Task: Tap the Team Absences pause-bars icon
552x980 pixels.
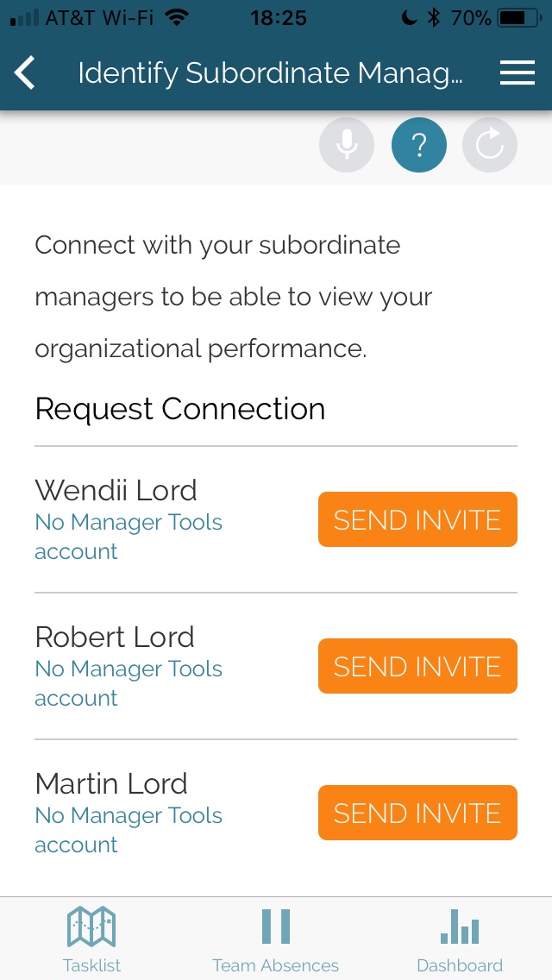Action: [276, 927]
